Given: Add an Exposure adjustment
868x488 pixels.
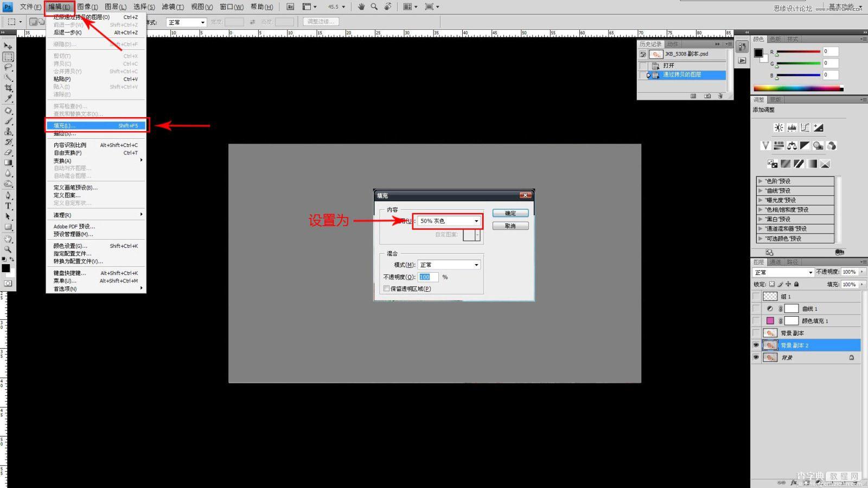Looking at the screenshot, I should pos(818,128).
